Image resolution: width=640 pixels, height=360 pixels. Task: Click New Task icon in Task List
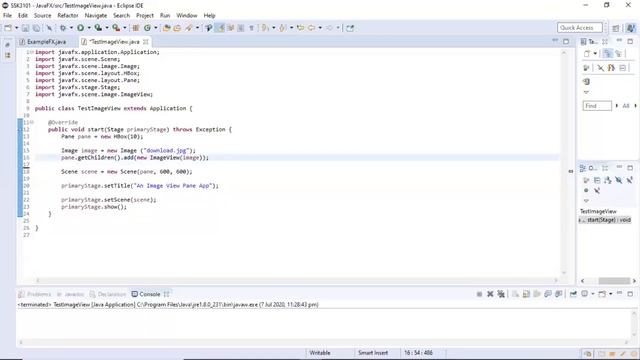click(587, 53)
